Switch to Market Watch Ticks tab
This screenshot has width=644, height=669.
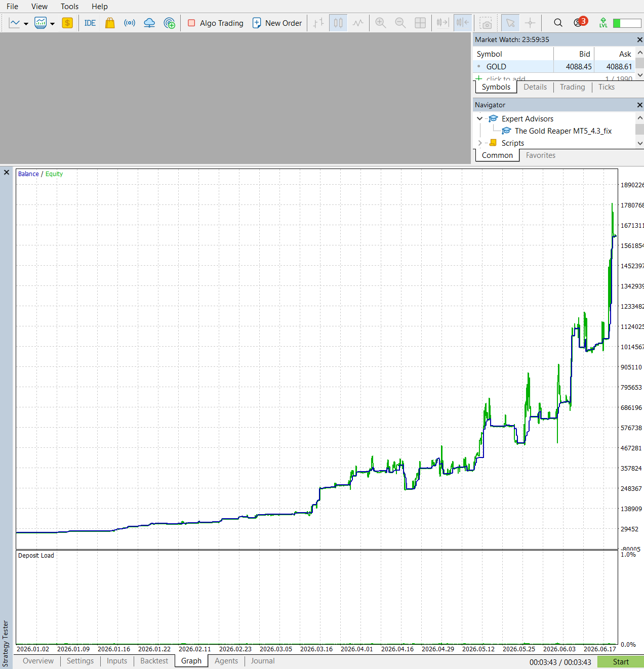tap(607, 87)
